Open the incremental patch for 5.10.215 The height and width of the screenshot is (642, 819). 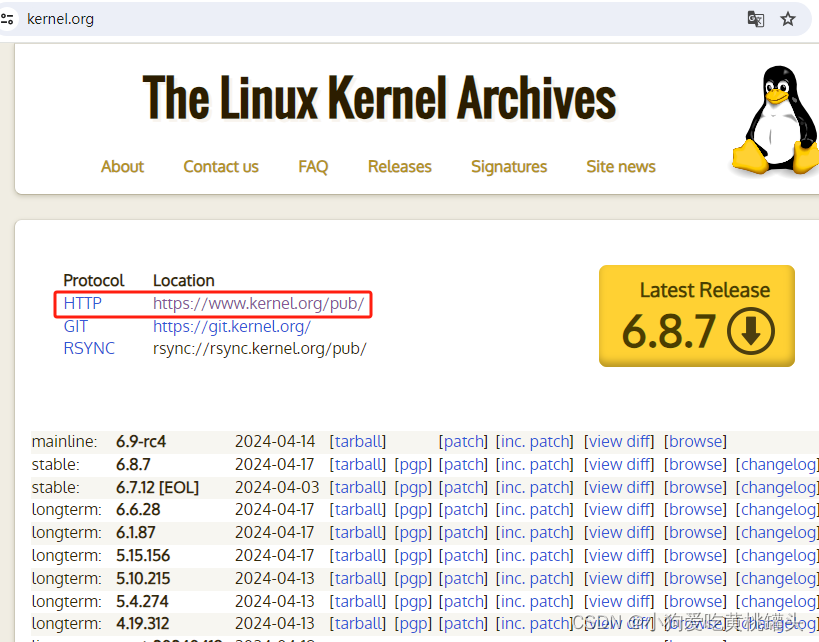pyautogui.click(x=535, y=578)
